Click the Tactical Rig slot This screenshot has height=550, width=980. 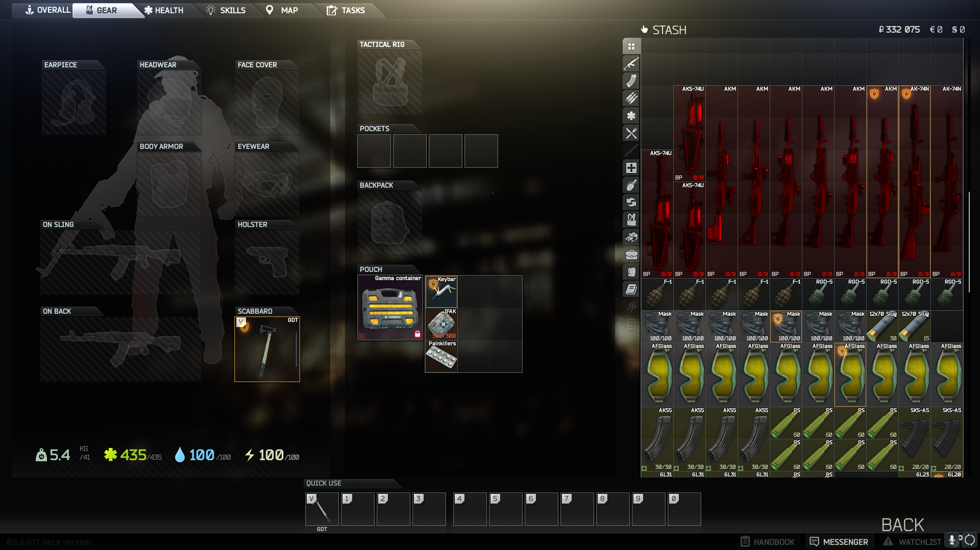click(x=390, y=82)
